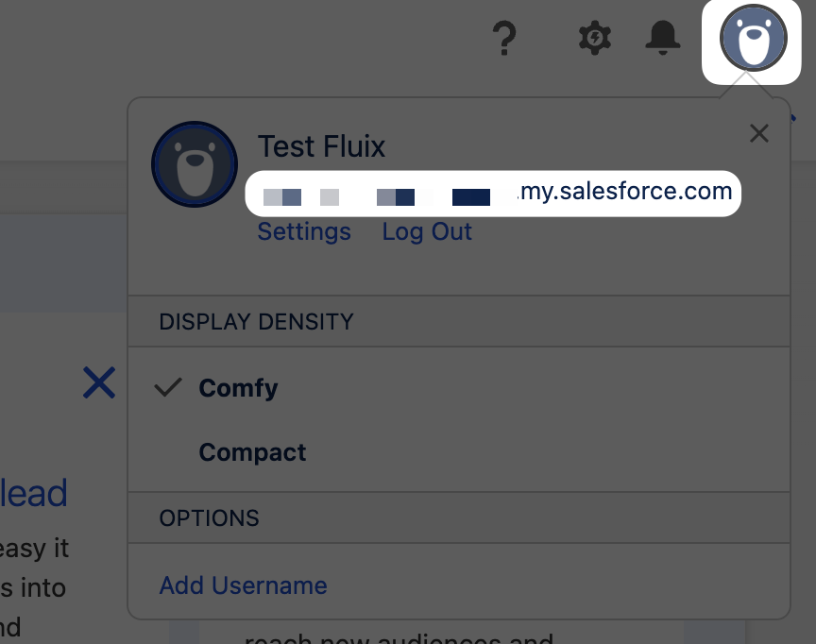
Task: Click the Display Density section header
Action: (x=256, y=322)
